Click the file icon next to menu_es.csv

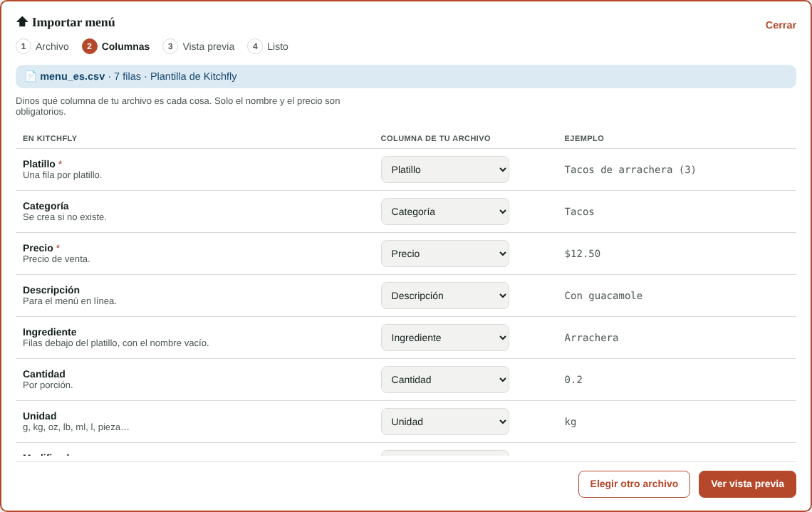(x=31, y=77)
